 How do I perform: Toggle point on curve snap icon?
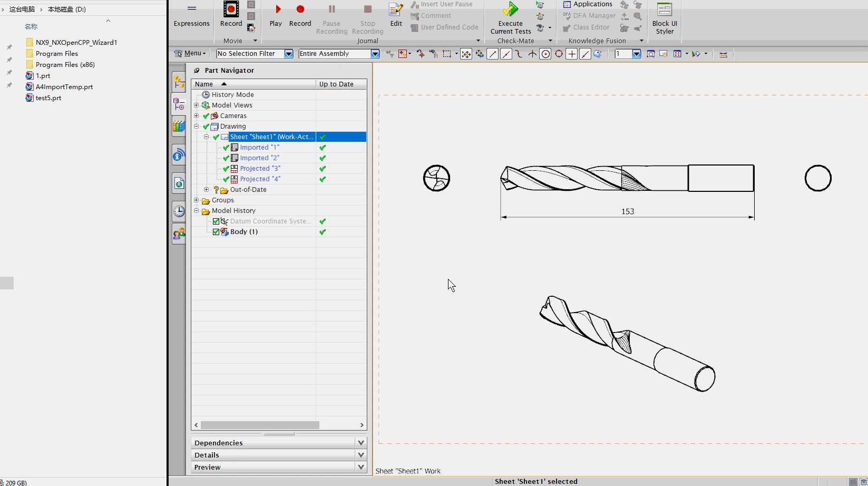tap(585, 54)
